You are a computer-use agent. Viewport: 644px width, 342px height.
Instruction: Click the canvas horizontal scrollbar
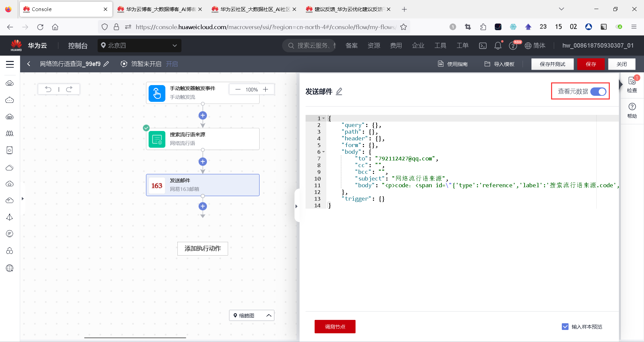[135, 338]
